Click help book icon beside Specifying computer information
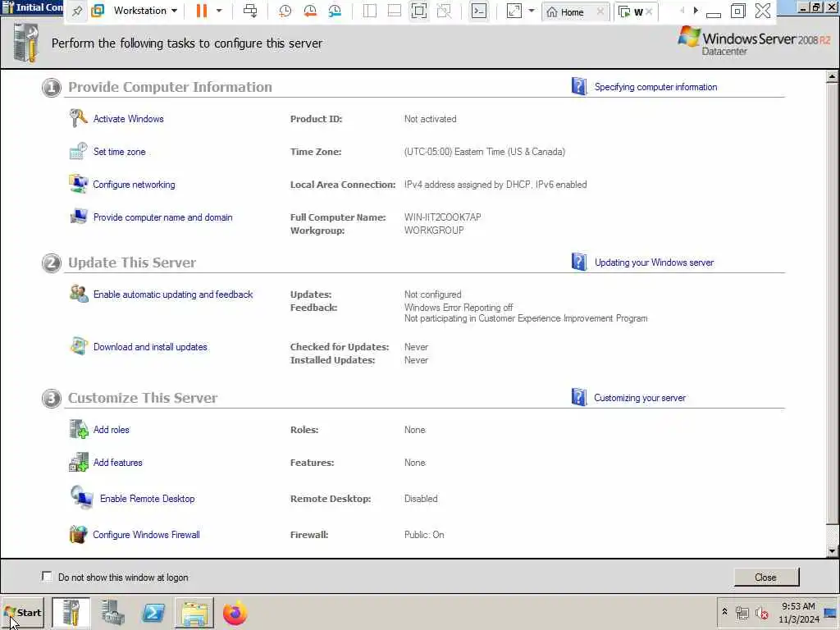Image resolution: width=840 pixels, height=630 pixels. 579,86
